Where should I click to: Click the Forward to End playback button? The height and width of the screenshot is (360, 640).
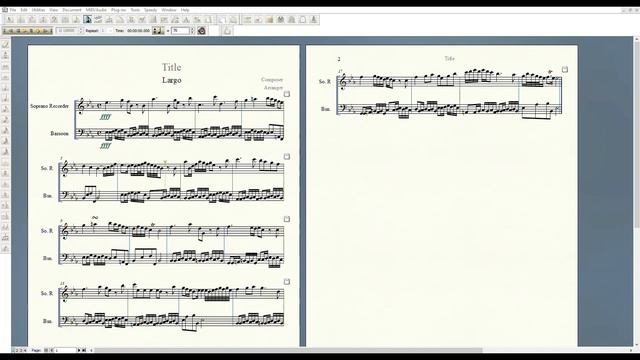51,31
